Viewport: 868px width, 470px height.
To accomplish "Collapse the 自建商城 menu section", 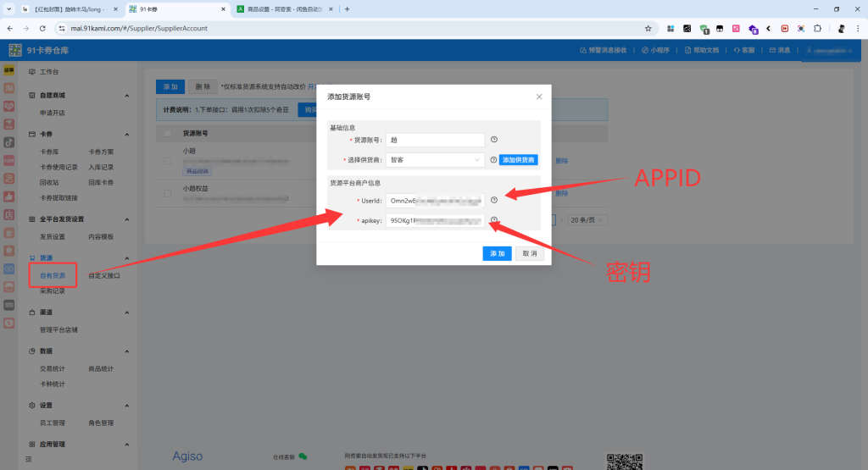I will tap(127, 96).
